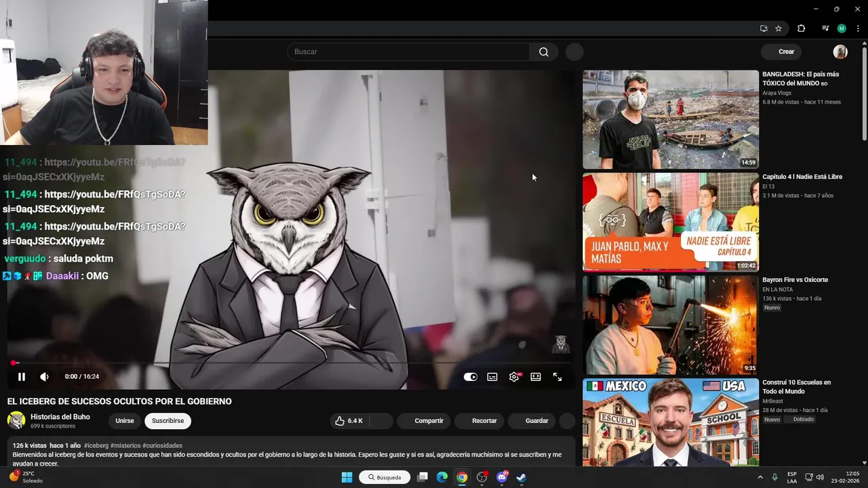Click the #iceberg hashtag
Viewport: 868px width, 488px height.
(96, 446)
